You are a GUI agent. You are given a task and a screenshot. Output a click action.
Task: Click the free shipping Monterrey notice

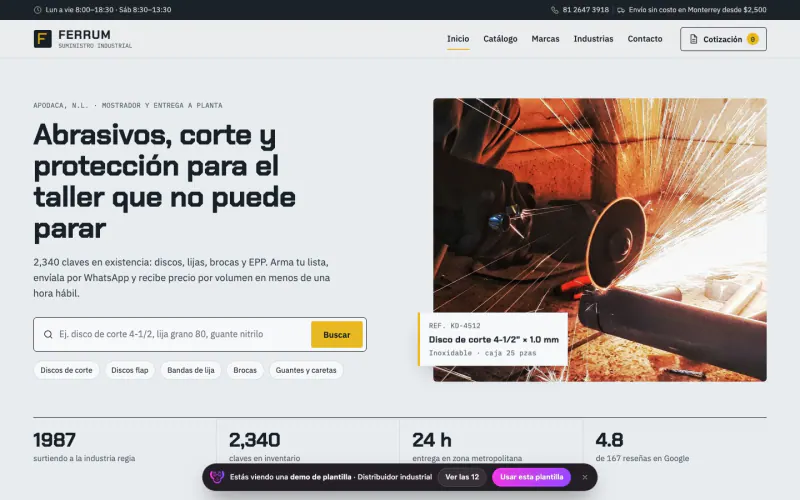[x=697, y=10]
